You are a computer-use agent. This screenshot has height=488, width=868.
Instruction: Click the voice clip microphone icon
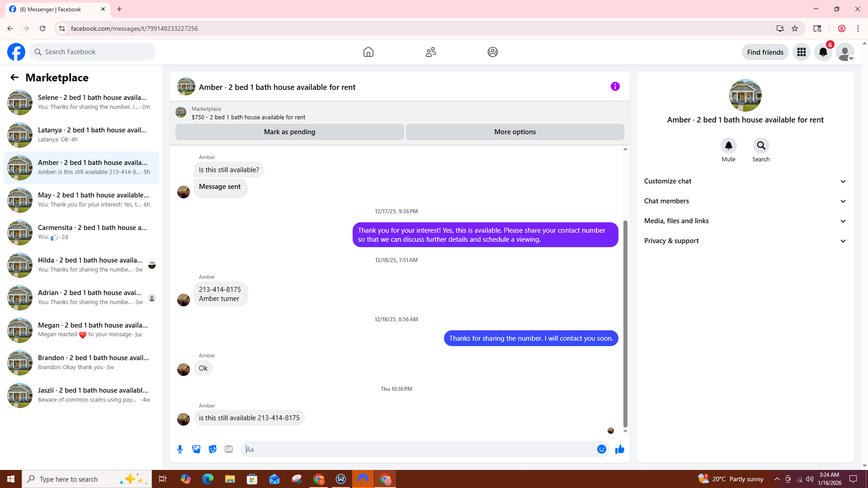click(x=180, y=449)
